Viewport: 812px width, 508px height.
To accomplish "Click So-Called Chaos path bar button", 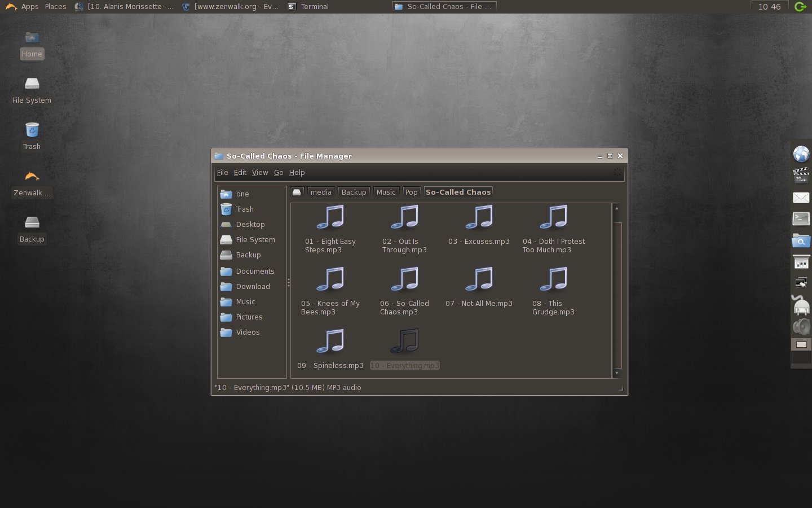I will (x=458, y=192).
